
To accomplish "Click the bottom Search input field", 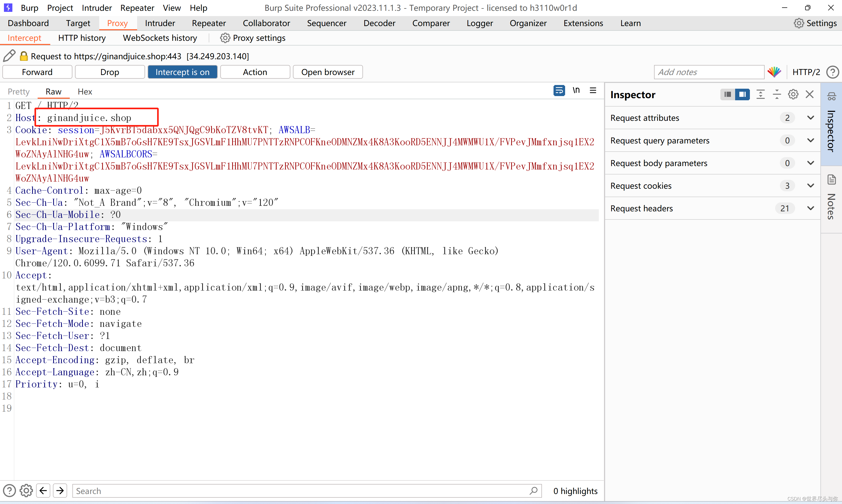I will pyautogui.click(x=307, y=491).
